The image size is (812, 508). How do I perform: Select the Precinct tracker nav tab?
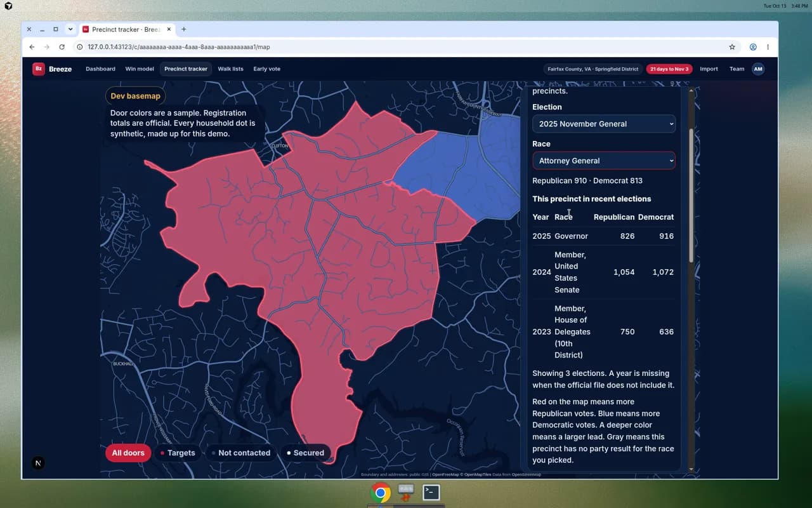coord(186,69)
